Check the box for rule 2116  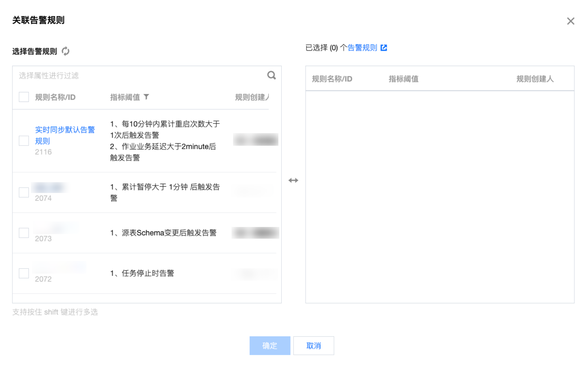point(24,140)
